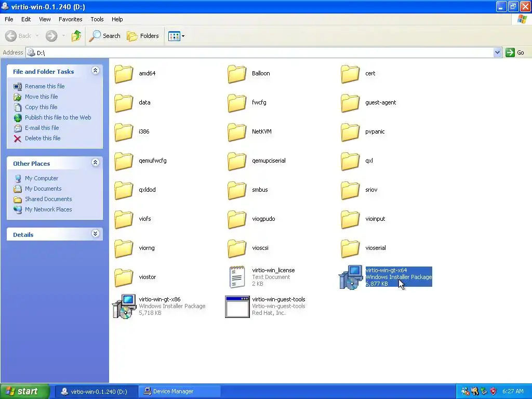Select the viorng folder icon

pos(124,249)
